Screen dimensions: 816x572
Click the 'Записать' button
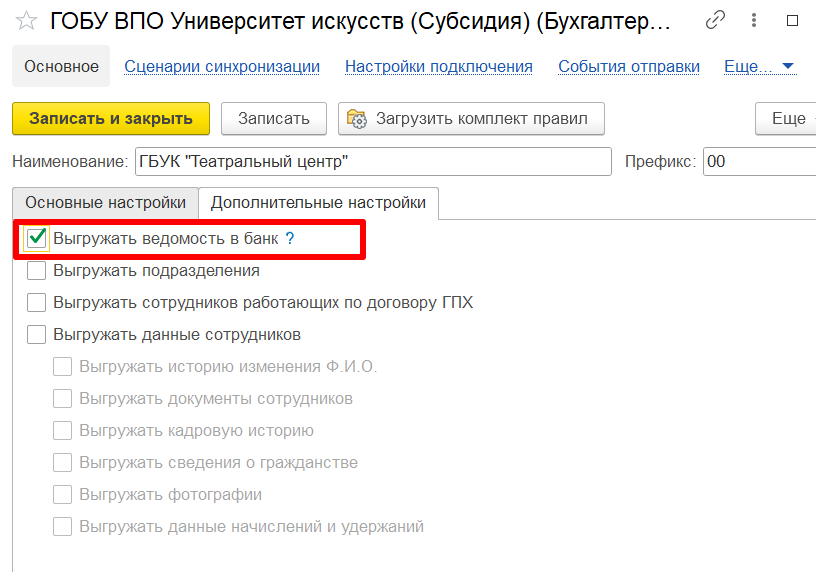[274, 118]
